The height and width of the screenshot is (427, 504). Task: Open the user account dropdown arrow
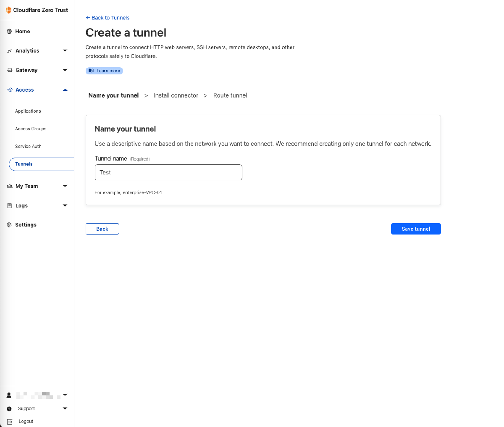click(x=65, y=395)
